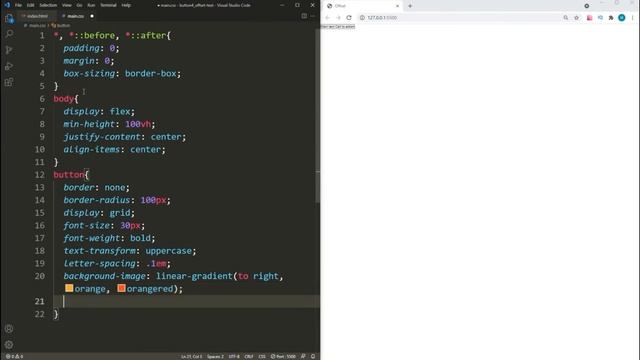The image size is (640, 360).
Task: Close the Chrome tab
Action: (397, 6)
